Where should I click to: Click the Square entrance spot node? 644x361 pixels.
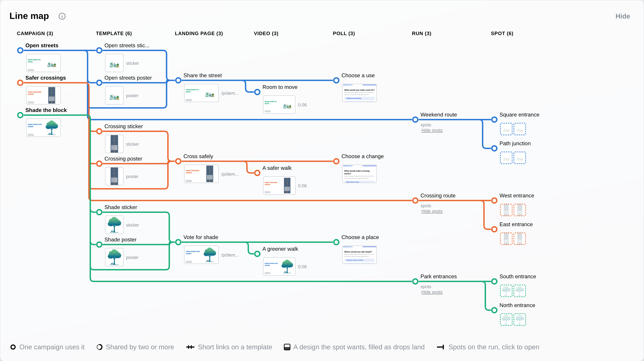tap(494, 120)
